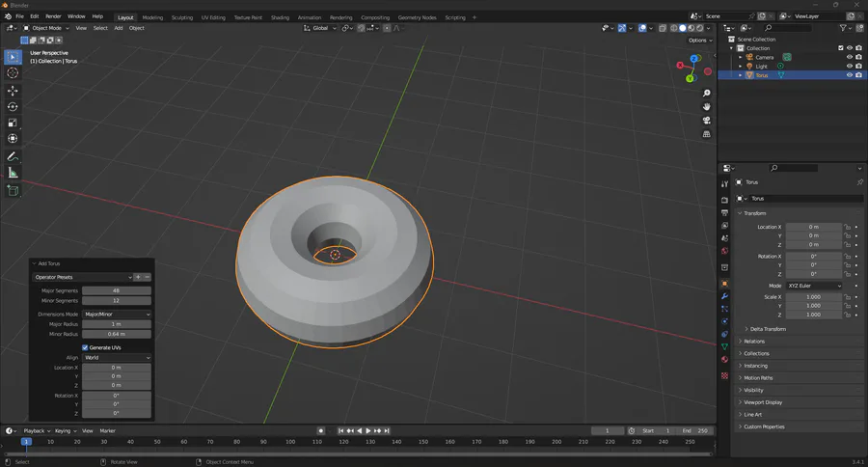Hide the Torus with its eye icon
This screenshot has width=868, height=467.
click(x=850, y=75)
